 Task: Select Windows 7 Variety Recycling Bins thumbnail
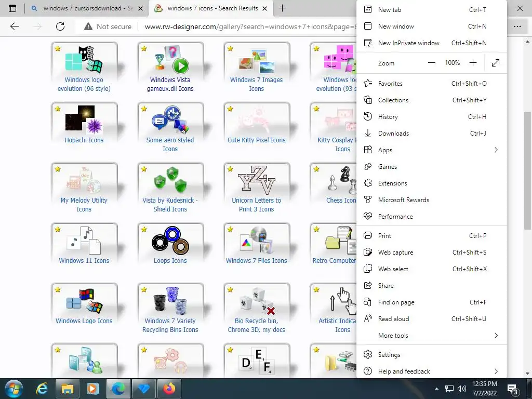170,300
